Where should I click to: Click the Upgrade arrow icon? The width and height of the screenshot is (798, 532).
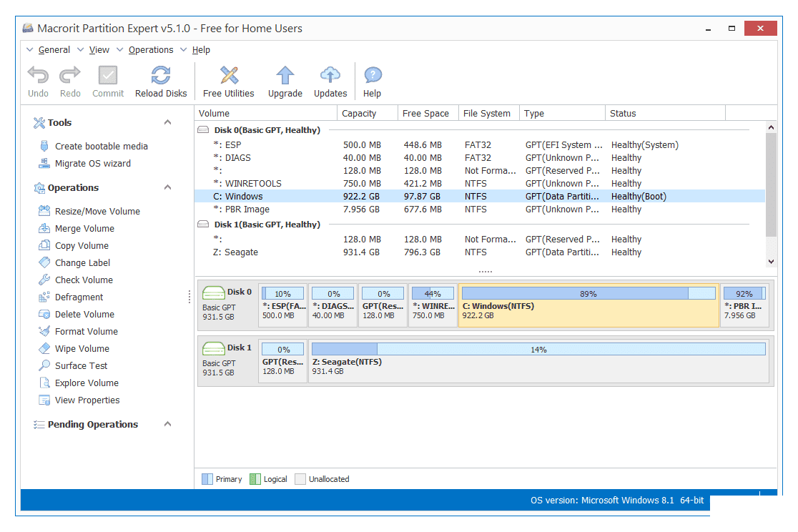point(285,75)
